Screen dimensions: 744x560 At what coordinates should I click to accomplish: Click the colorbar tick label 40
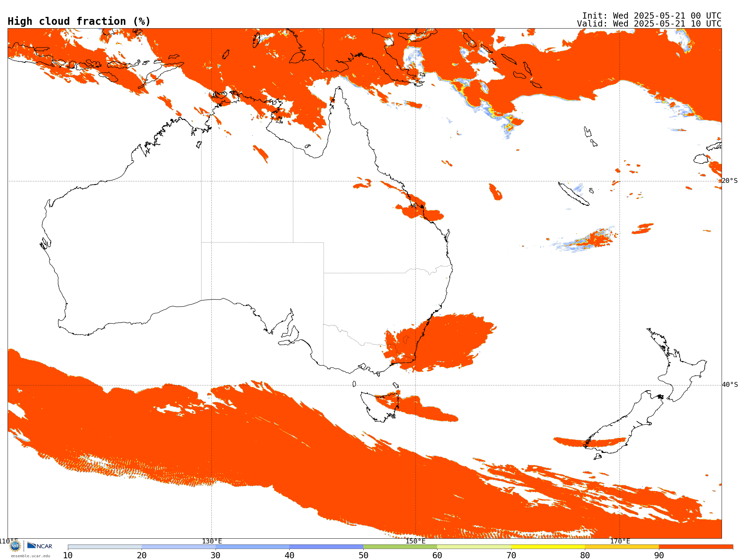pos(289,556)
